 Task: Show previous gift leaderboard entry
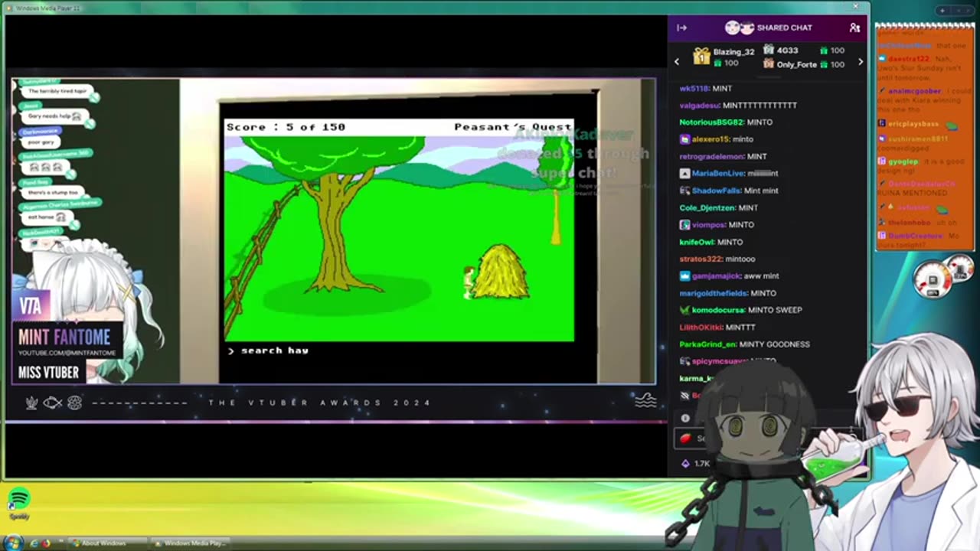(x=677, y=61)
